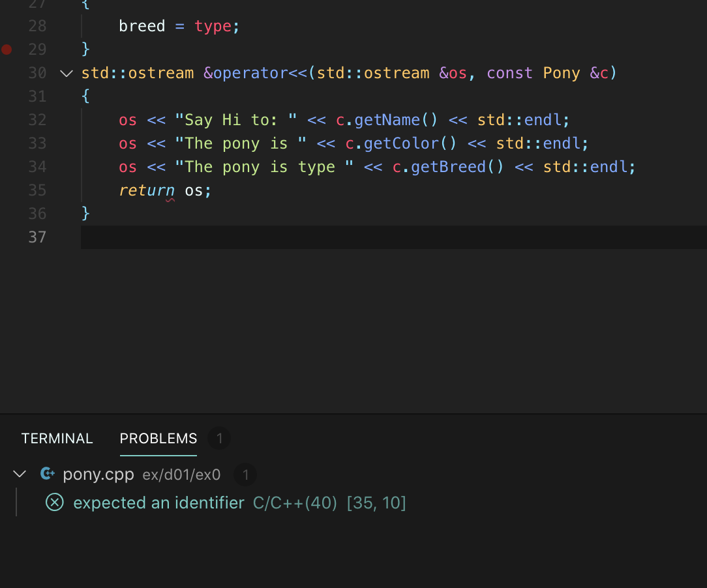707x588 pixels.
Task: Place cursor on empty line 37
Action: coord(394,237)
